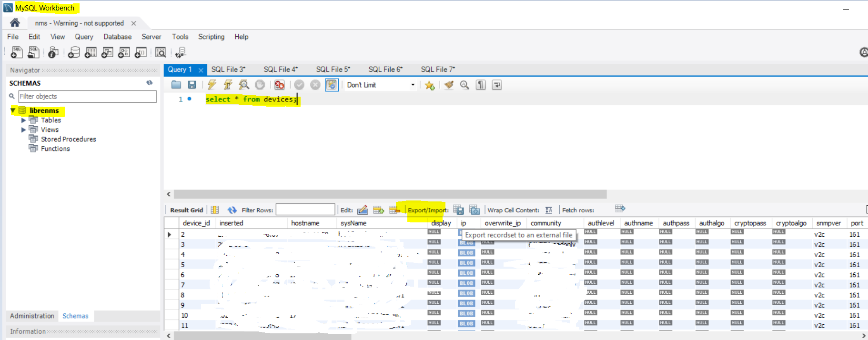
Task: Refresh the result grid data
Action: click(232, 210)
